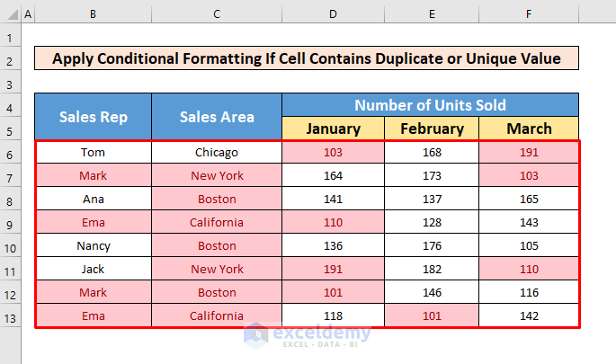Select the column B header
Viewport: 616px width, 364px height.
click(93, 14)
